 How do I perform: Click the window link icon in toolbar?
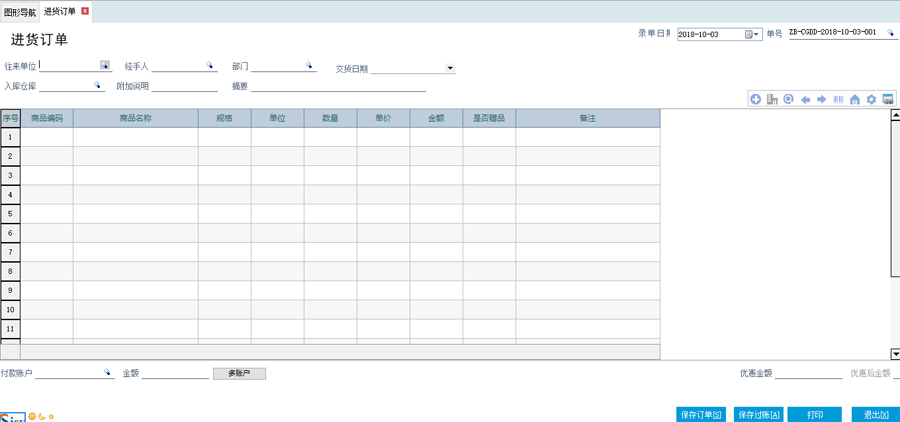click(x=889, y=99)
